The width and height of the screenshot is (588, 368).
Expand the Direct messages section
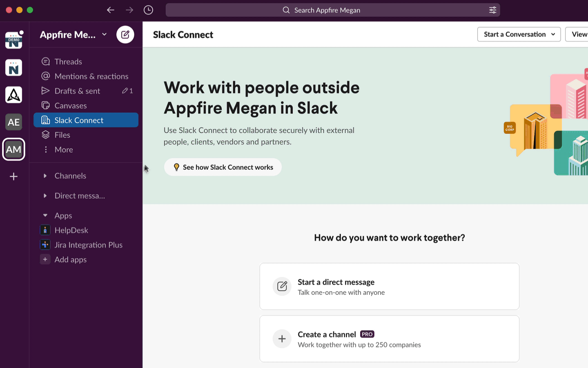[45, 196]
